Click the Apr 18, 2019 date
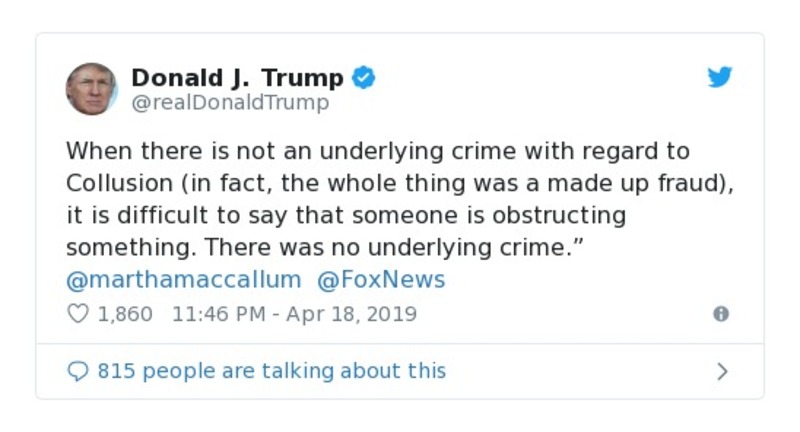Viewport: 800px width, 432px height. (x=351, y=314)
